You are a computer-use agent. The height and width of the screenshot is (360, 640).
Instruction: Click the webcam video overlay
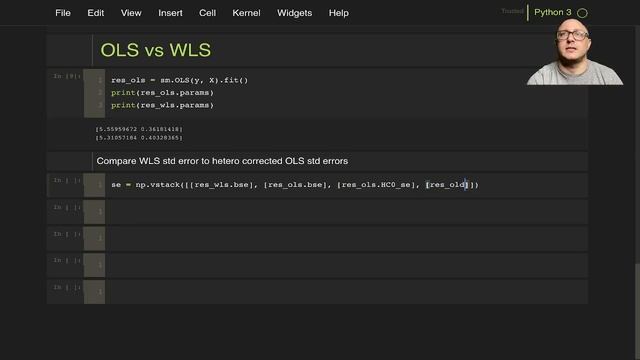[x=575, y=51]
